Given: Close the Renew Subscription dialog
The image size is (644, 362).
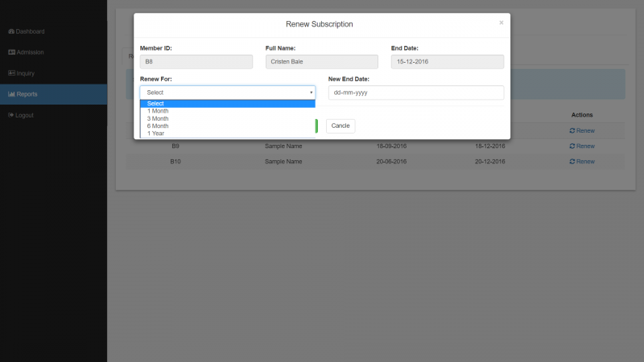Looking at the screenshot, I should coord(501,23).
